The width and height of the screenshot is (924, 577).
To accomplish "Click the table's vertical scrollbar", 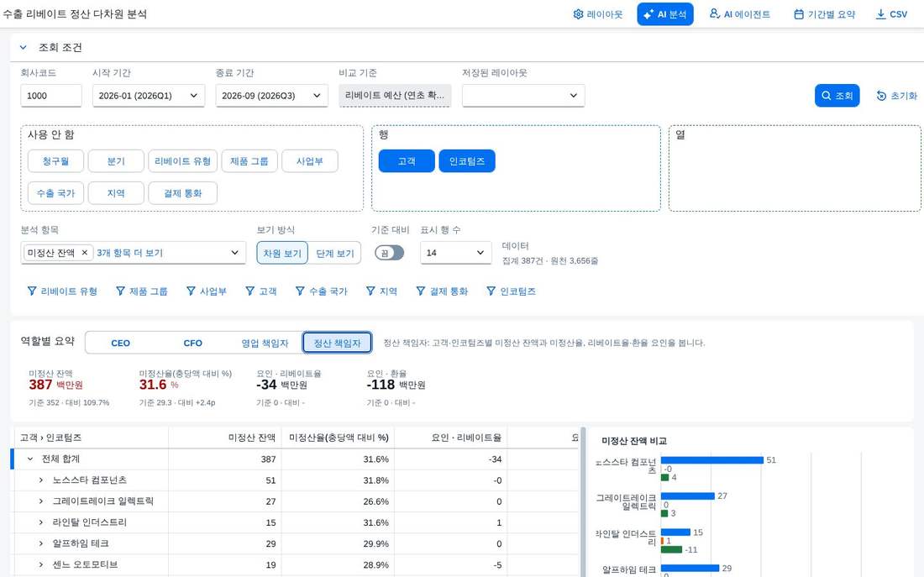I will 583,502.
